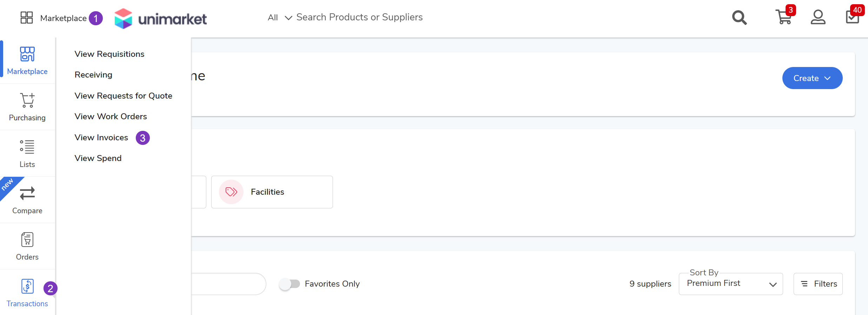Open the Compare sidebar item
The image size is (868, 315).
(27, 200)
